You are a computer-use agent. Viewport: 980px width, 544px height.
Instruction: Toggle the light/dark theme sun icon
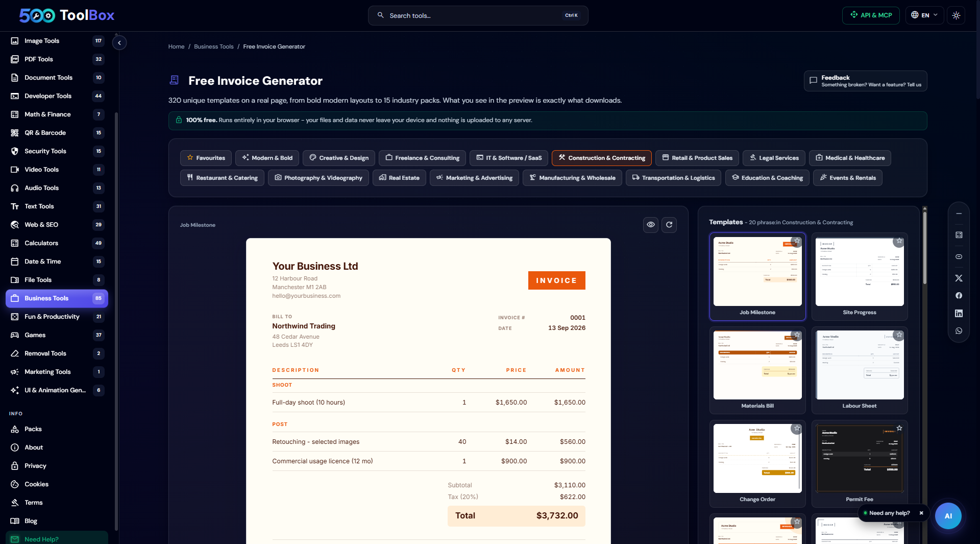956,15
